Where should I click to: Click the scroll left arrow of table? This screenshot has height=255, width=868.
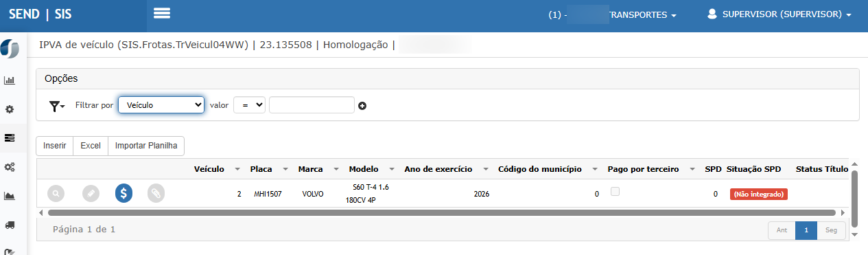40,213
